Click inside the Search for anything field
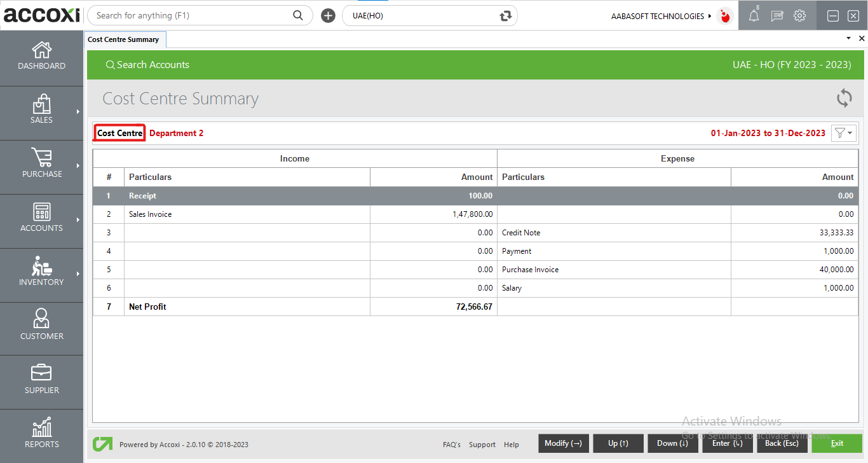The width and height of the screenshot is (868, 463). coord(191,15)
